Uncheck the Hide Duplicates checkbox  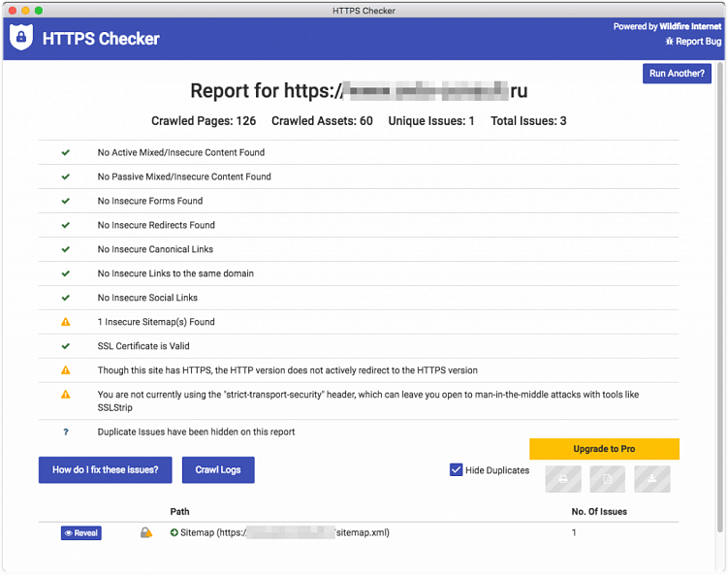456,470
